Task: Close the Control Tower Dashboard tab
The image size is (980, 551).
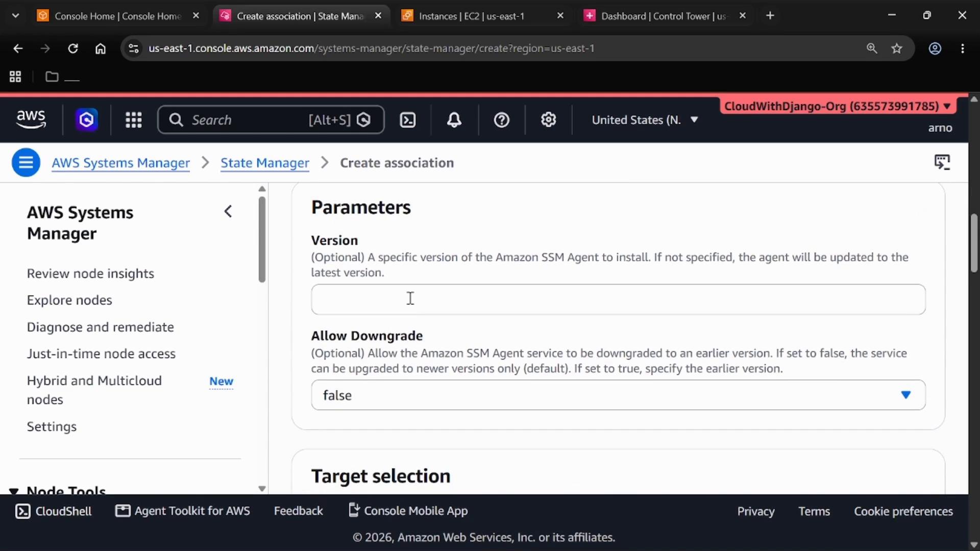Action: [x=743, y=16]
